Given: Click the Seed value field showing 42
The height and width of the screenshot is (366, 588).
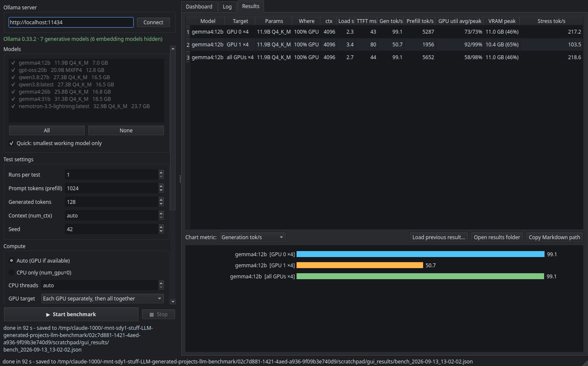Looking at the screenshot, I should pos(111,229).
